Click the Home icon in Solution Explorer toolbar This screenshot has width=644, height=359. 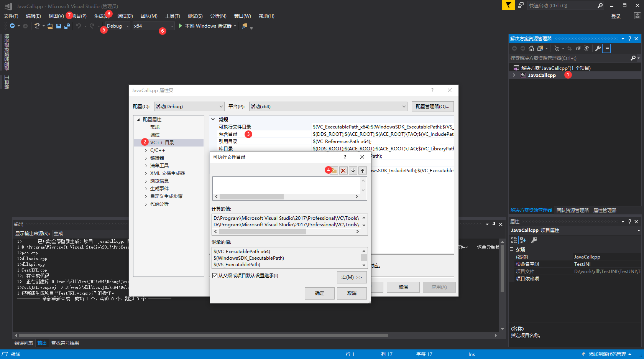point(531,48)
